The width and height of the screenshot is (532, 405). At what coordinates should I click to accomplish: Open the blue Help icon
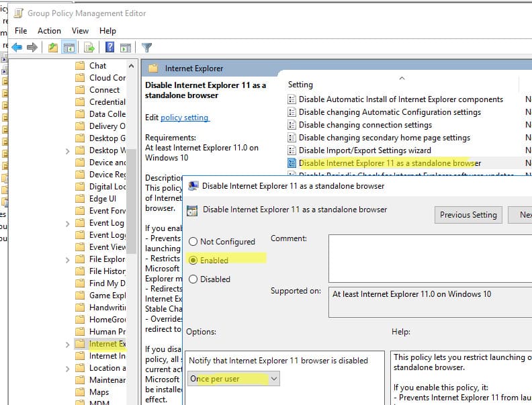tap(109, 47)
